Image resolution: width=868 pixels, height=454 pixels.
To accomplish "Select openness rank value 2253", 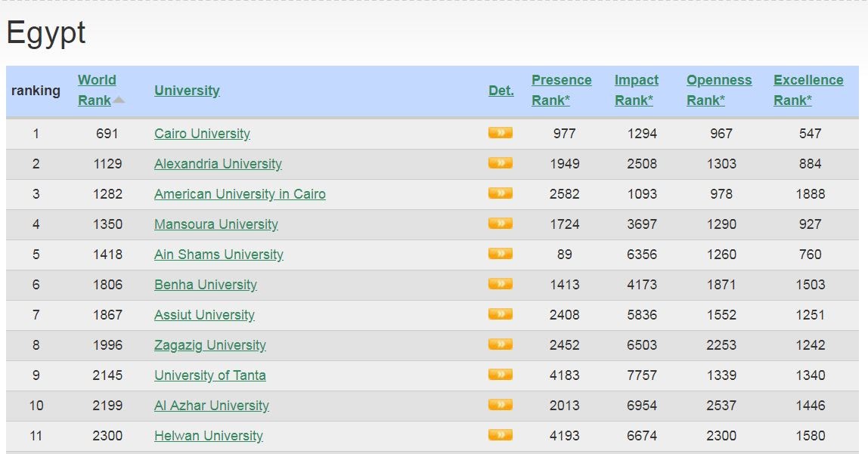I will pyautogui.click(x=721, y=345).
